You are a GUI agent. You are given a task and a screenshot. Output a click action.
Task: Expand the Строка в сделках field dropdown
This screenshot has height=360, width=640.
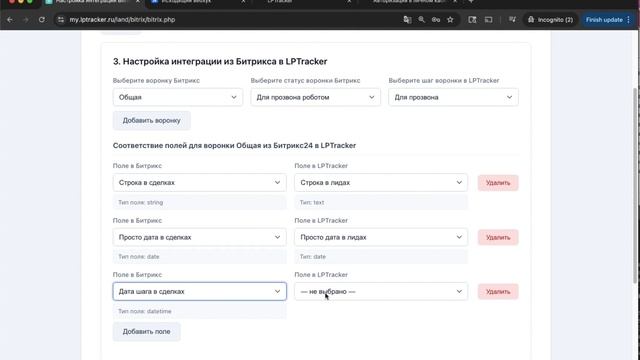(200, 182)
